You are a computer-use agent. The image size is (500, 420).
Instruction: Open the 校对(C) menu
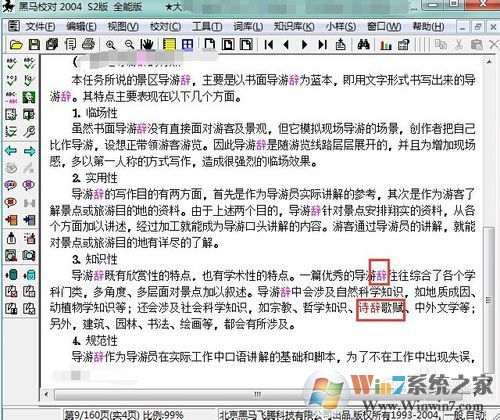[165, 26]
